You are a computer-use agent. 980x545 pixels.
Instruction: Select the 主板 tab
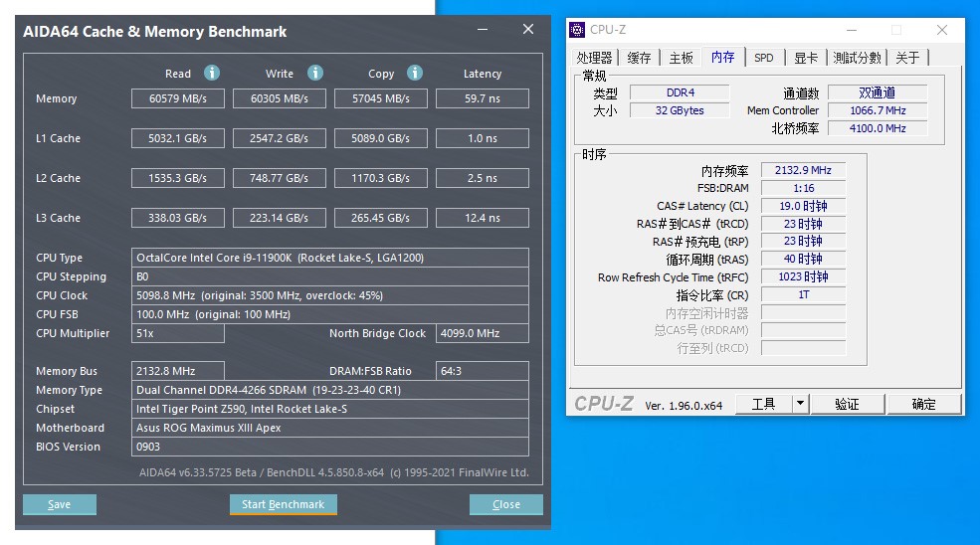[681, 58]
